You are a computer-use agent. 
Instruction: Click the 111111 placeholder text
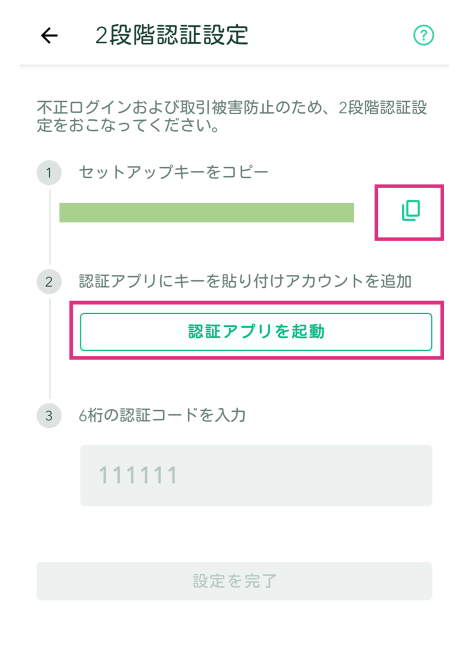click(138, 475)
